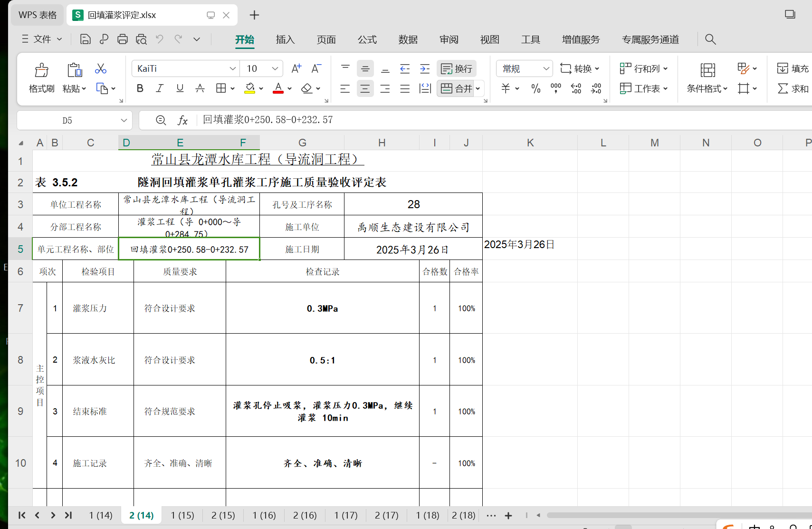Viewport: 812px width, 529px height.
Task: Click the Cut scissors icon
Action: (x=100, y=69)
